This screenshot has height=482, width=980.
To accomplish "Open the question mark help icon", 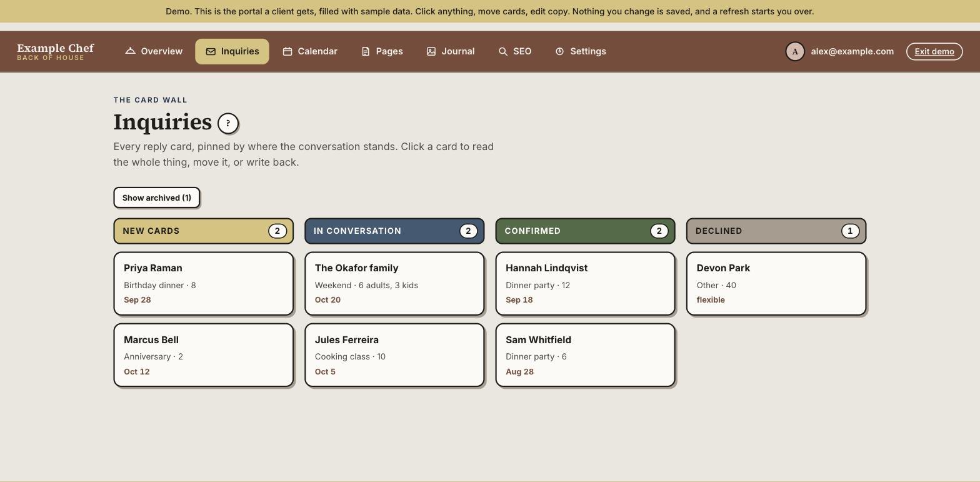I will click(228, 123).
